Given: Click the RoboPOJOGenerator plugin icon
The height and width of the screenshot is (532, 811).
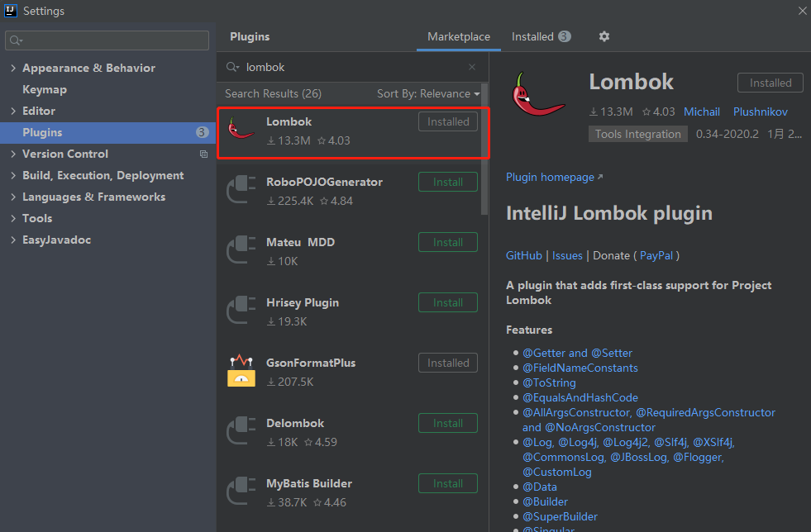Looking at the screenshot, I should tap(241, 190).
